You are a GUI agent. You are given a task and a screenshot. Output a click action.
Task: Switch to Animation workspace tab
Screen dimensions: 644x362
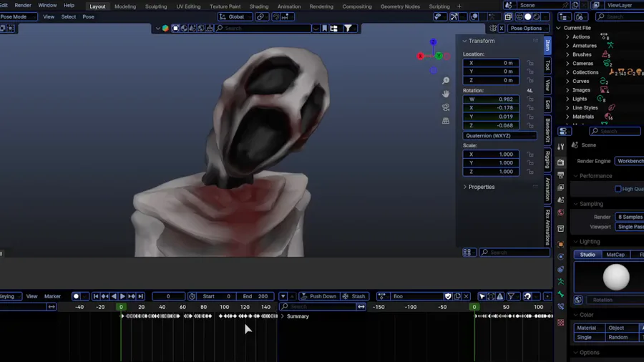coord(289,6)
